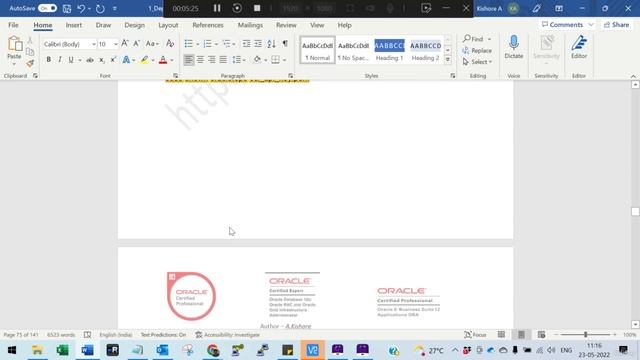Clear all formatting

(170, 44)
